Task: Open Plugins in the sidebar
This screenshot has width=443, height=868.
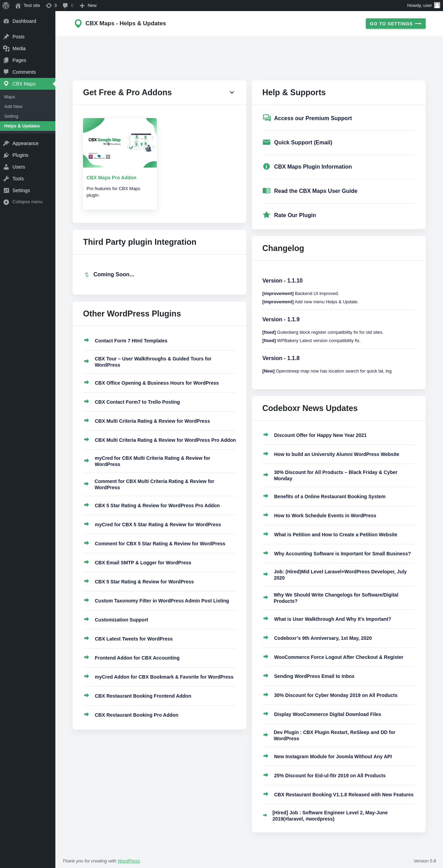Action: tap(20, 155)
